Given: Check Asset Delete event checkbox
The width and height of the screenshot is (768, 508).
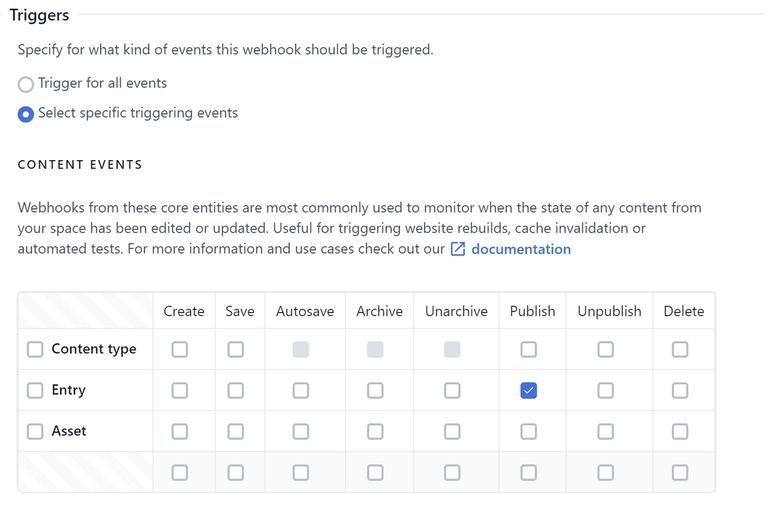Looking at the screenshot, I should pos(680,431).
